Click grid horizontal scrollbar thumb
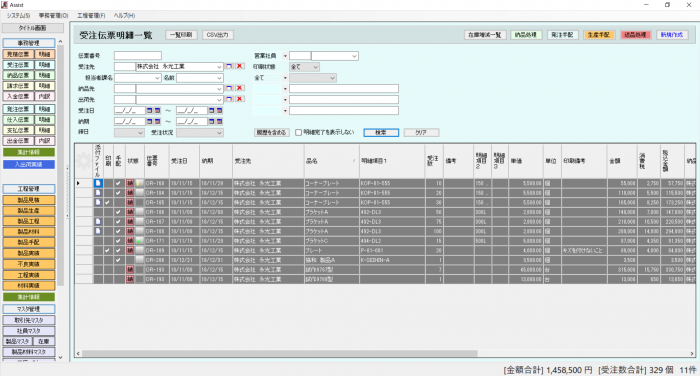 [279, 353]
